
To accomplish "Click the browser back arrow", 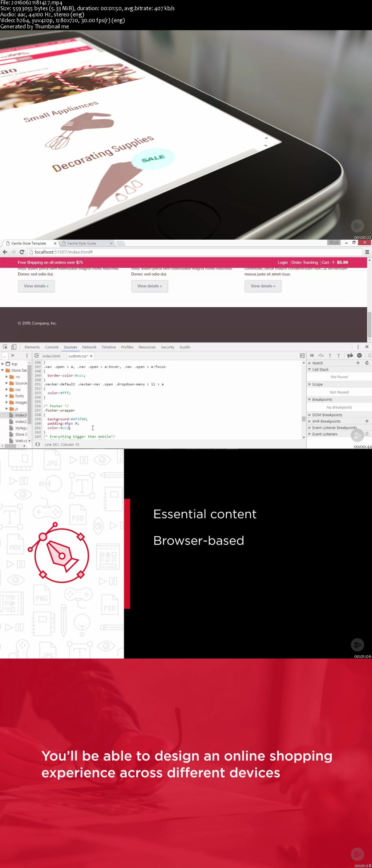I will [5, 252].
